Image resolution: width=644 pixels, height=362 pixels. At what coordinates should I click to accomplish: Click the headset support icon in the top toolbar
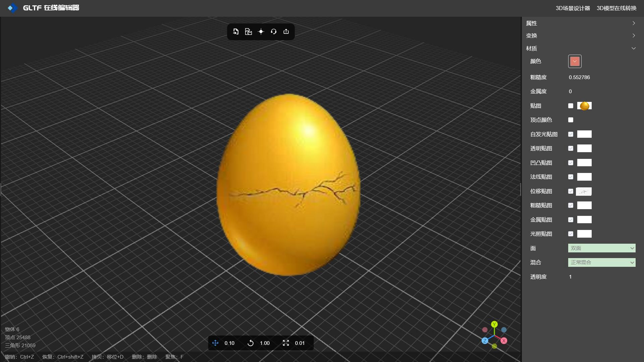click(x=274, y=32)
